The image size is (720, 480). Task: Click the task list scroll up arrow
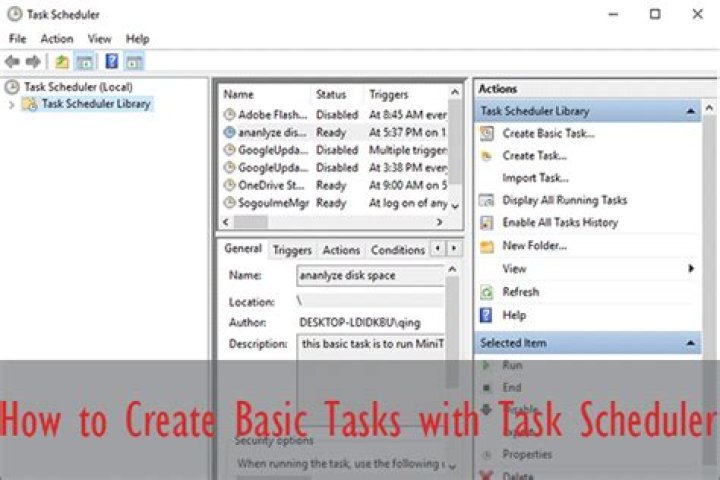pos(455,92)
